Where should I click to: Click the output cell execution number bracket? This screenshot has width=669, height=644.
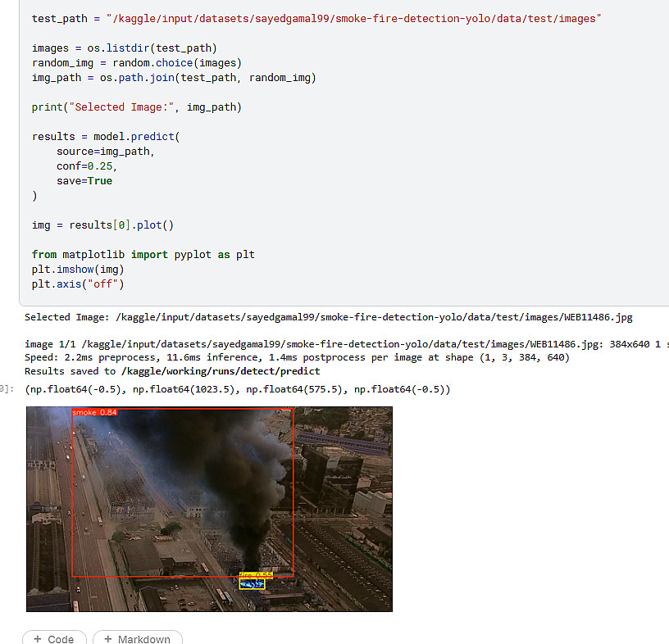(7, 389)
